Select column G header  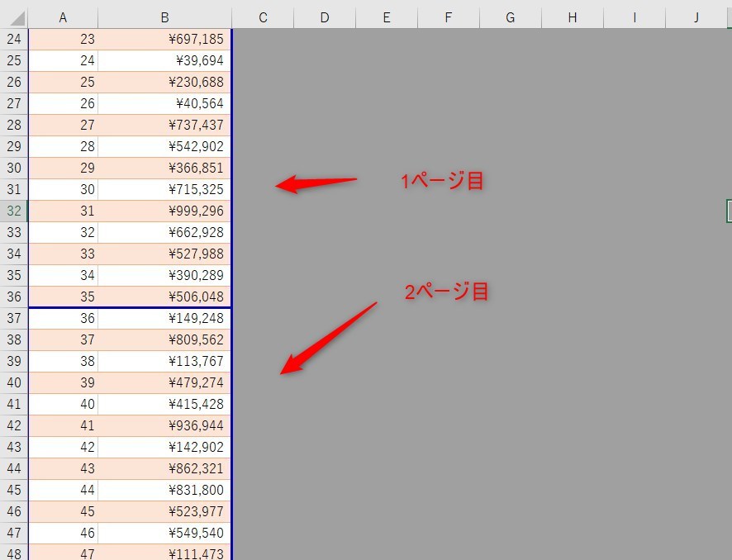tap(511, 17)
